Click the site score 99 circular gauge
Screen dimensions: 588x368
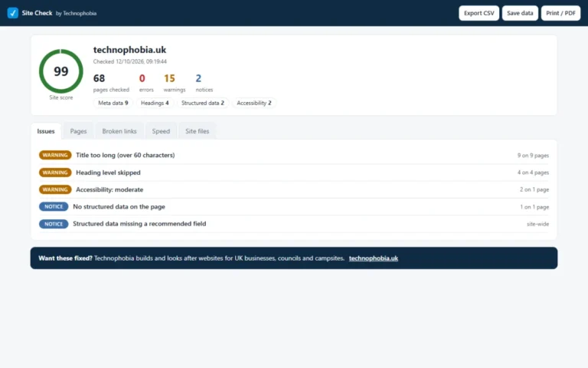pos(61,71)
